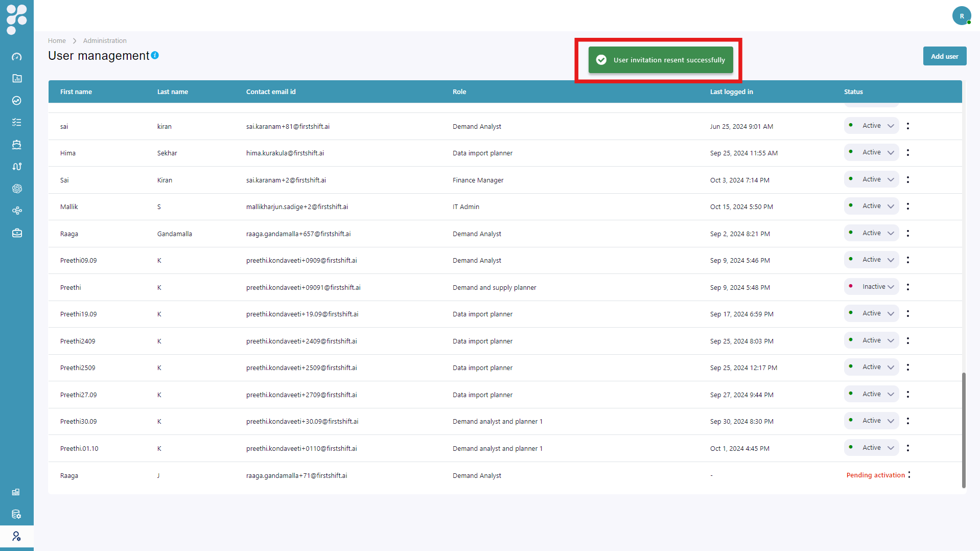Screen dimensions: 980x551
Task: Expand the status dropdown for sai.karanam+81
Action: point(871,126)
